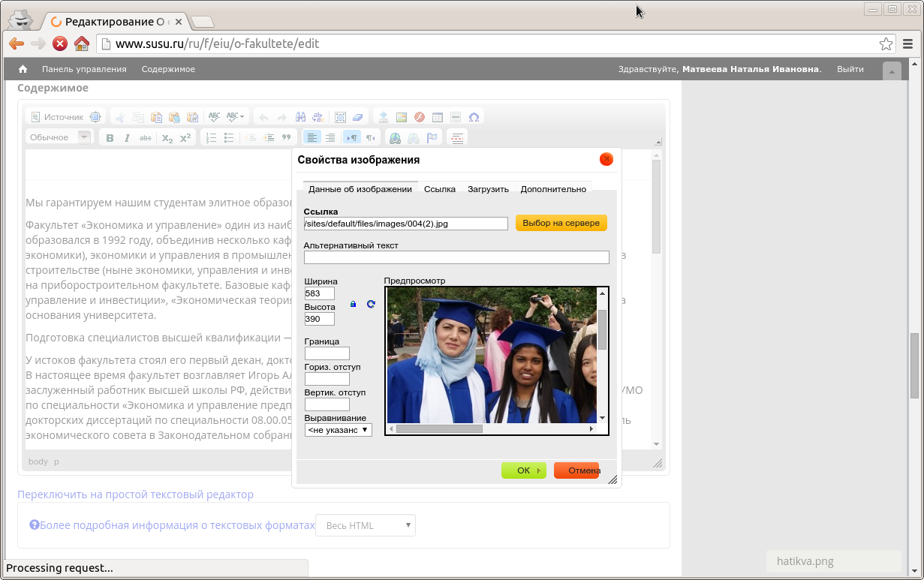Viewport: 924px width, 580px height.
Task: Stop page loading with browser stop icon
Action: pos(59,44)
